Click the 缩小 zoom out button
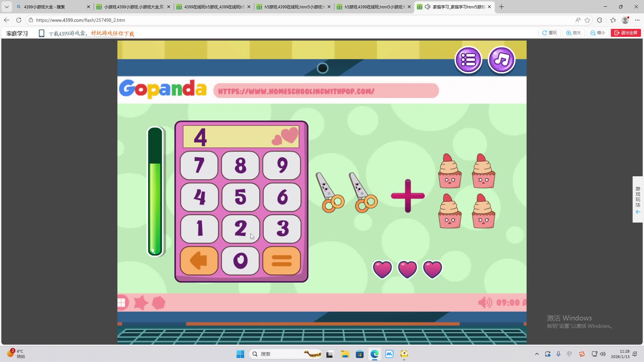644x362 pixels. point(598,33)
